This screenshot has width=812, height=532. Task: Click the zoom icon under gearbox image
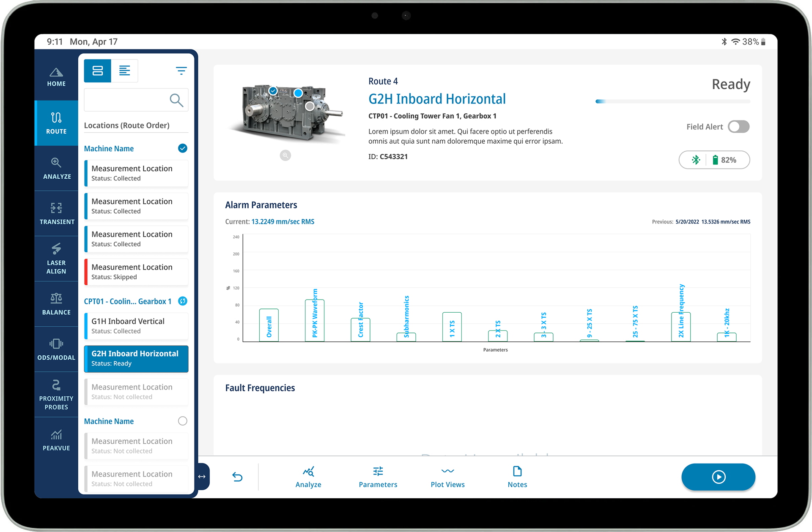click(285, 156)
